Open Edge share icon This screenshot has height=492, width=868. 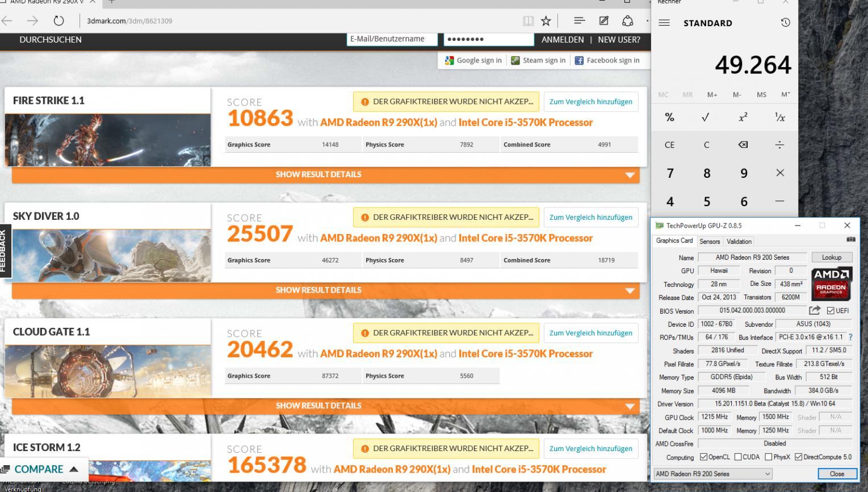(627, 21)
